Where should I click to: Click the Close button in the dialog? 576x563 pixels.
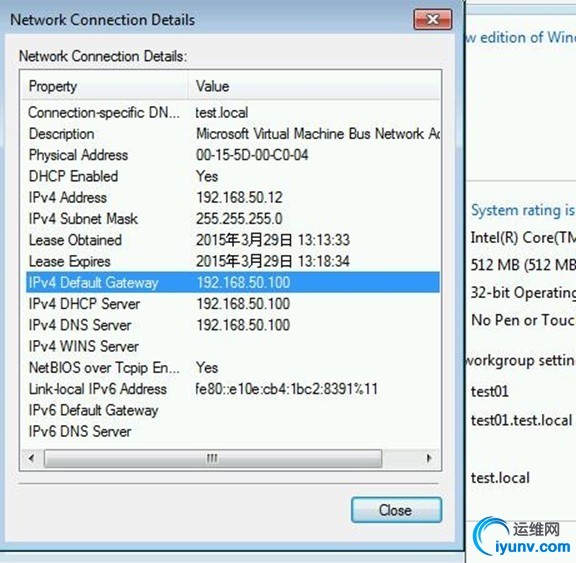(396, 510)
